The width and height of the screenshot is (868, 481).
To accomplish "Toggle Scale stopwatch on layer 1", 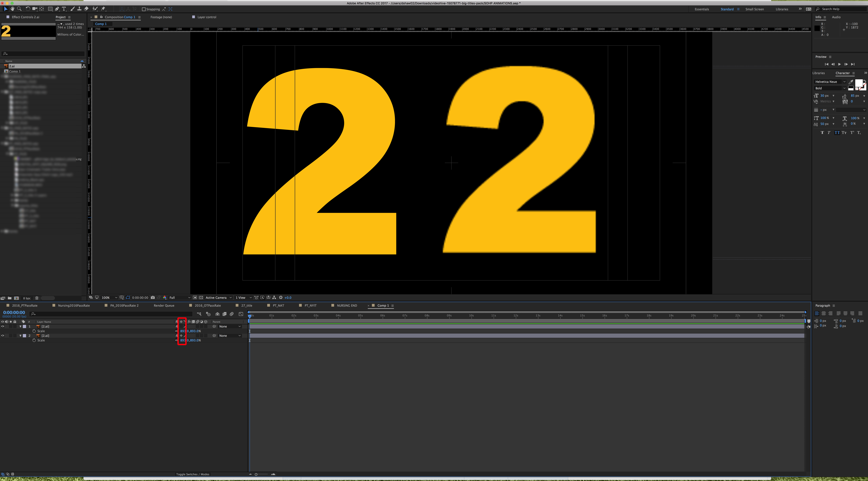I will pyautogui.click(x=34, y=331).
